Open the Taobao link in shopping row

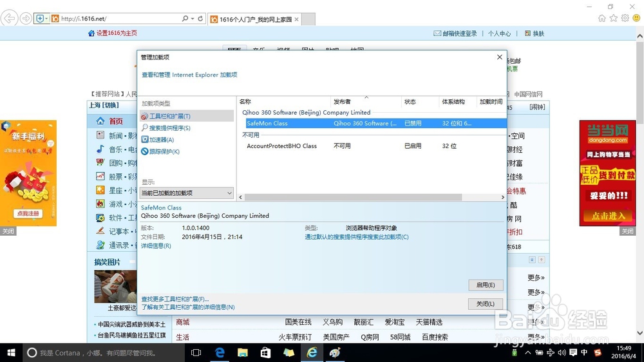click(x=395, y=322)
